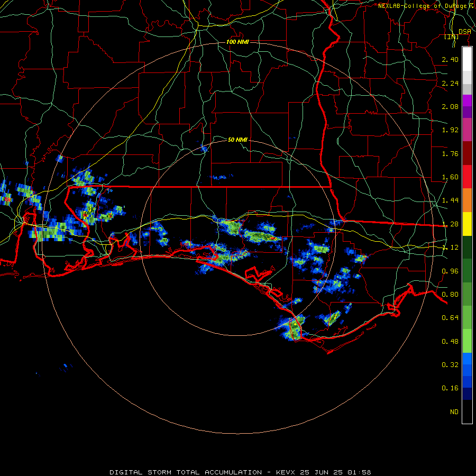The image size is (476, 476).
Task: Click the "1.92" scale value
Action: (x=450, y=130)
